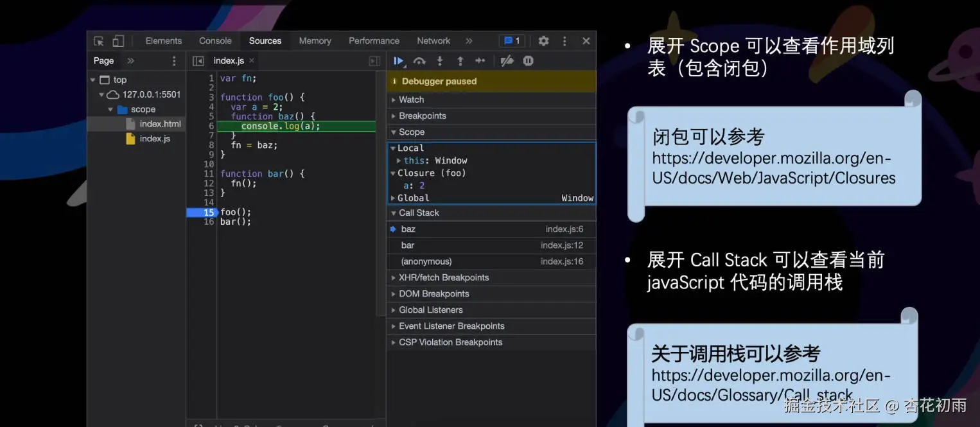980x427 pixels.
Task: Open the DevTools three-dot customize menu
Action: click(564, 41)
